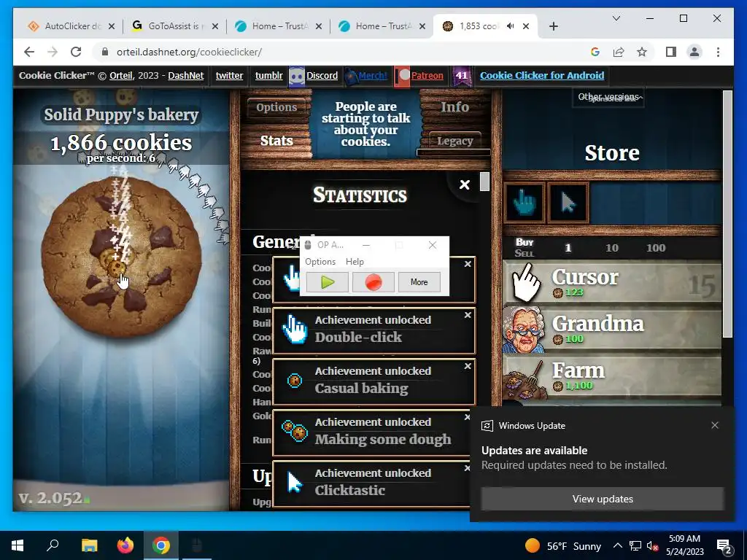The image size is (747, 560).
Task: Open a new browser tab
Action: (x=553, y=26)
